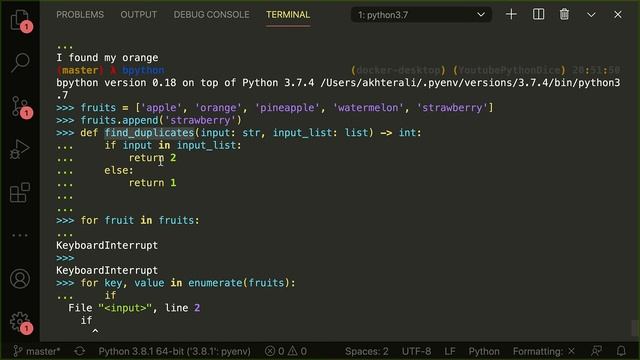Click the 'File "<input>", line 2' text
This screenshot has height=360, width=640.
(x=134, y=308)
